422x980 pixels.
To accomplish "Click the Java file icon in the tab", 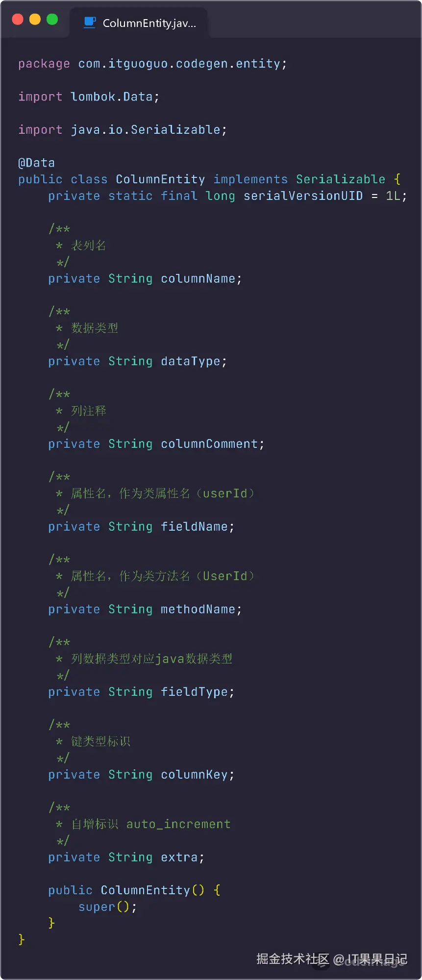I will 90,23.
